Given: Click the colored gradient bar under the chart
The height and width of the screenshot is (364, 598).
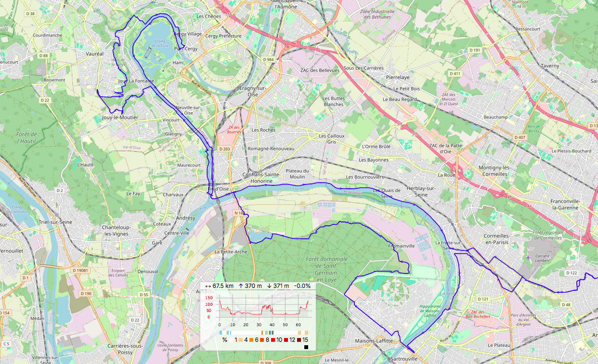Looking at the screenshot, I should pos(264,332).
